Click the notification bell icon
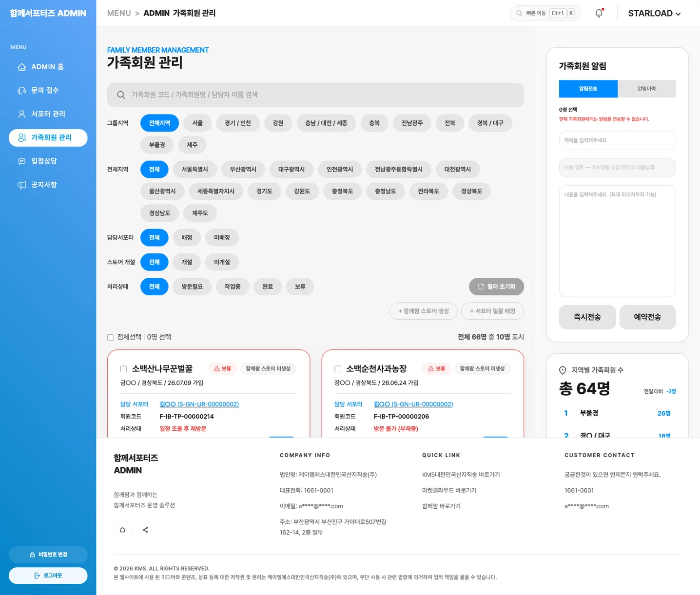Viewport: 700px width, 595px height. pyautogui.click(x=599, y=13)
